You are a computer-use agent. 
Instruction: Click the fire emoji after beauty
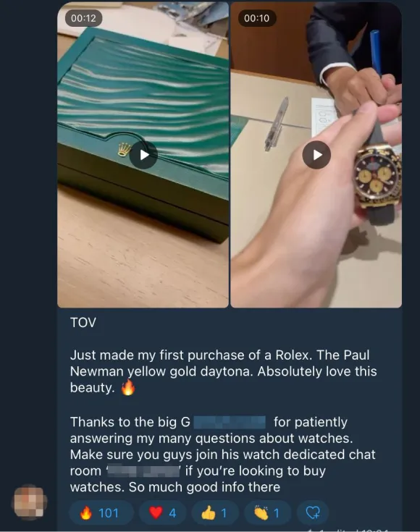click(128, 387)
